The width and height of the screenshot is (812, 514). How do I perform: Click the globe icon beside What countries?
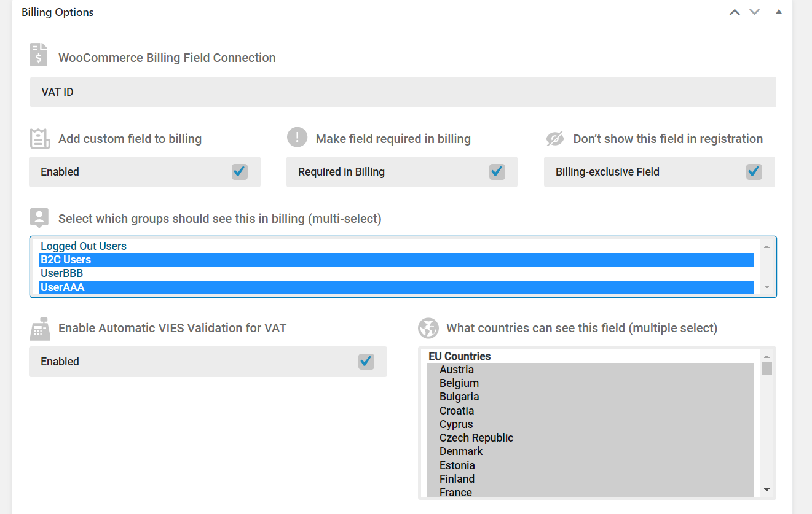[428, 328]
